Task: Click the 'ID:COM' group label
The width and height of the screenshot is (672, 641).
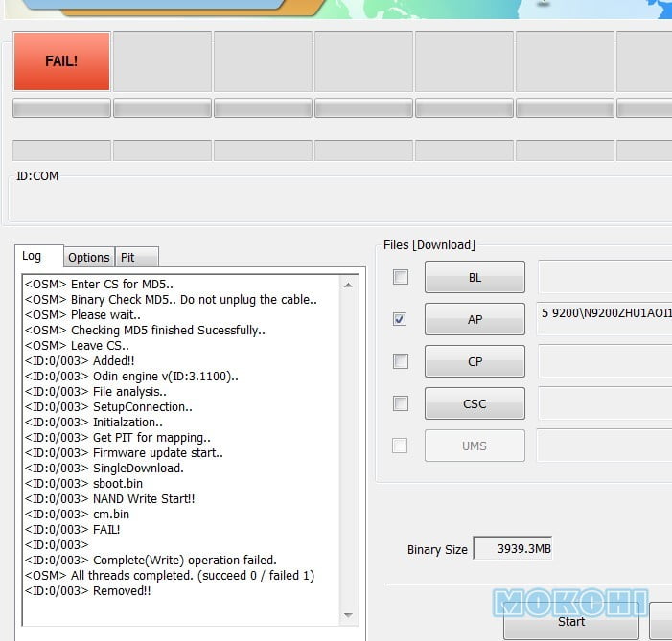Action: (37, 176)
